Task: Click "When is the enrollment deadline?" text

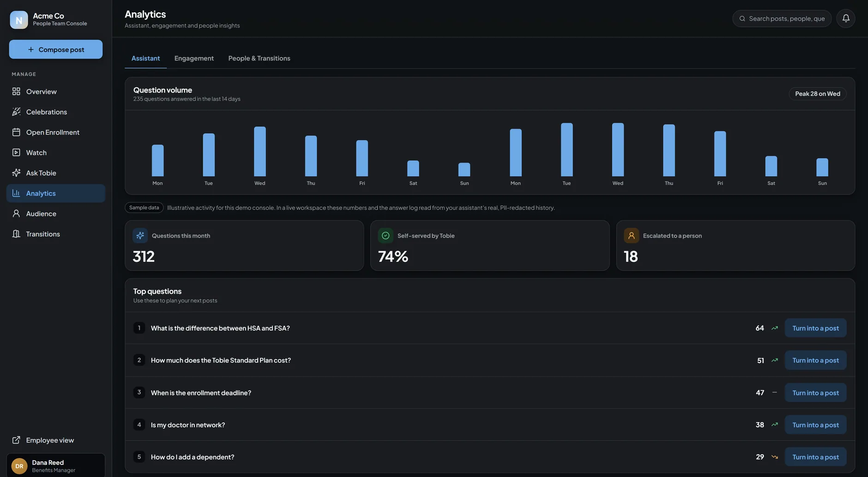Action: pos(201,393)
